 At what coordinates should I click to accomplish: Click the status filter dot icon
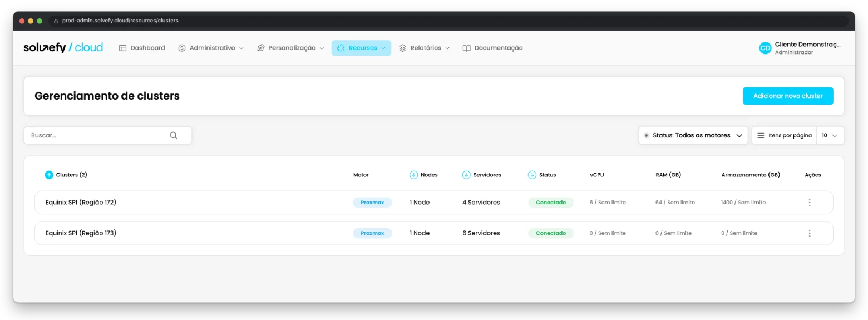647,135
